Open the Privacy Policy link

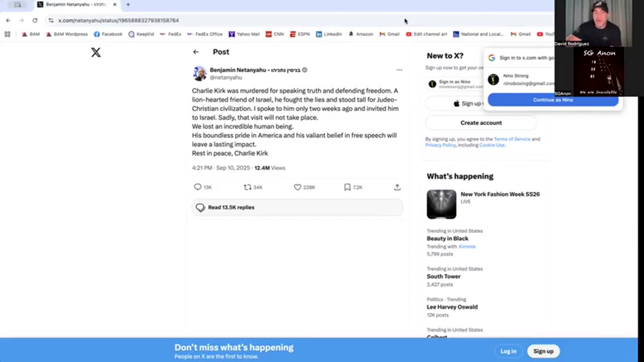[x=440, y=145]
